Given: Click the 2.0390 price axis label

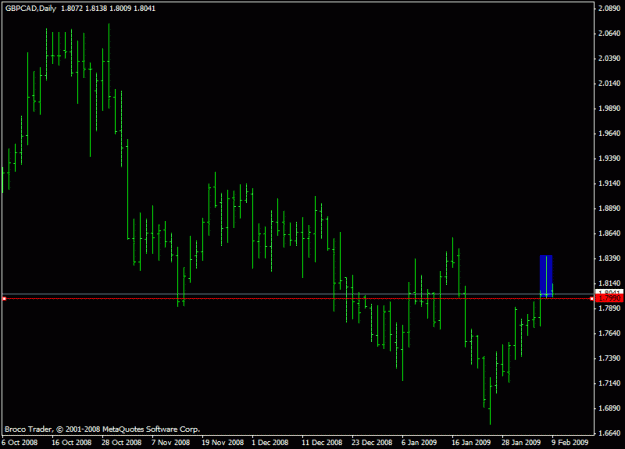Looking at the screenshot, I should (x=609, y=58).
